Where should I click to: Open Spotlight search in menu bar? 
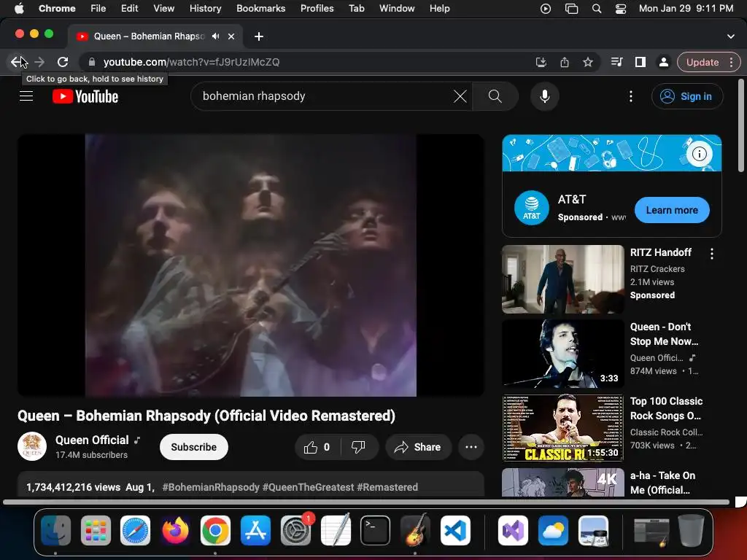pos(597,9)
